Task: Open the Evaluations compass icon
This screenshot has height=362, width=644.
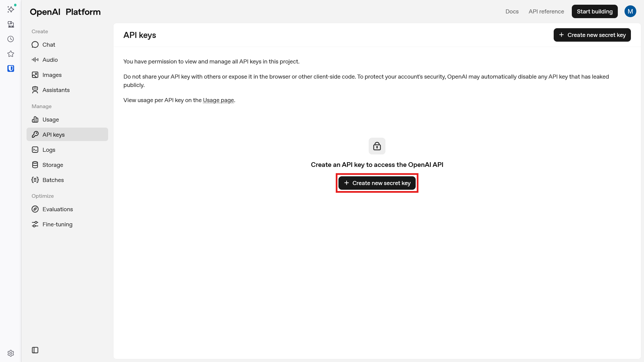Action: 35,209
